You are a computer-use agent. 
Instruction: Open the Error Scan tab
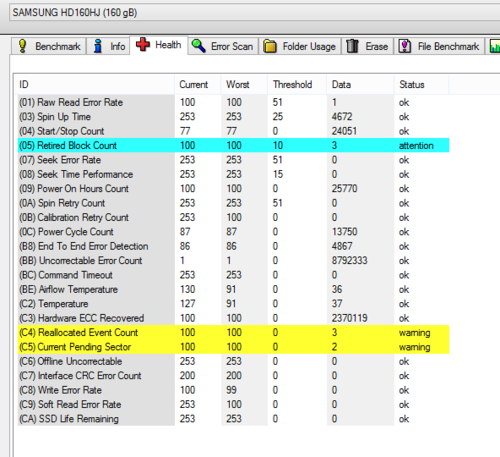point(223,46)
